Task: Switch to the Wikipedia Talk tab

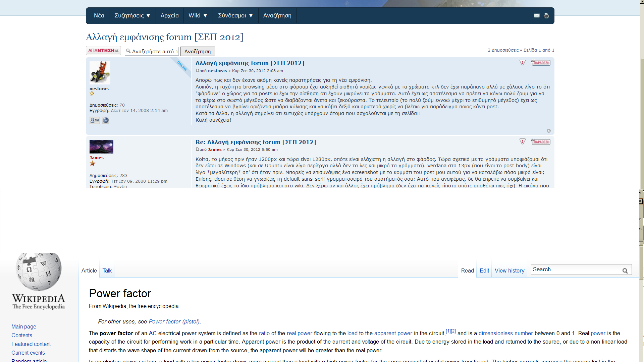Action: point(107,271)
